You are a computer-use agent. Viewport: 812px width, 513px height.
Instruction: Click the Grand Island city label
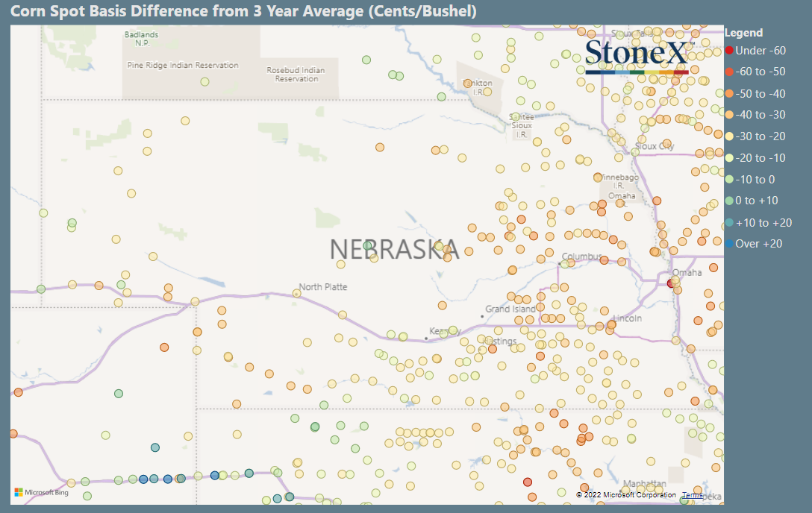click(510, 309)
